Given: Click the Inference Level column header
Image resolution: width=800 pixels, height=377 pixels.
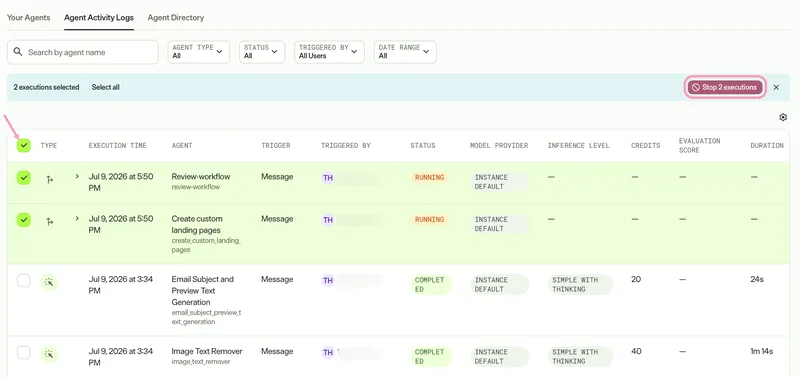Looking at the screenshot, I should tap(579, 145).
